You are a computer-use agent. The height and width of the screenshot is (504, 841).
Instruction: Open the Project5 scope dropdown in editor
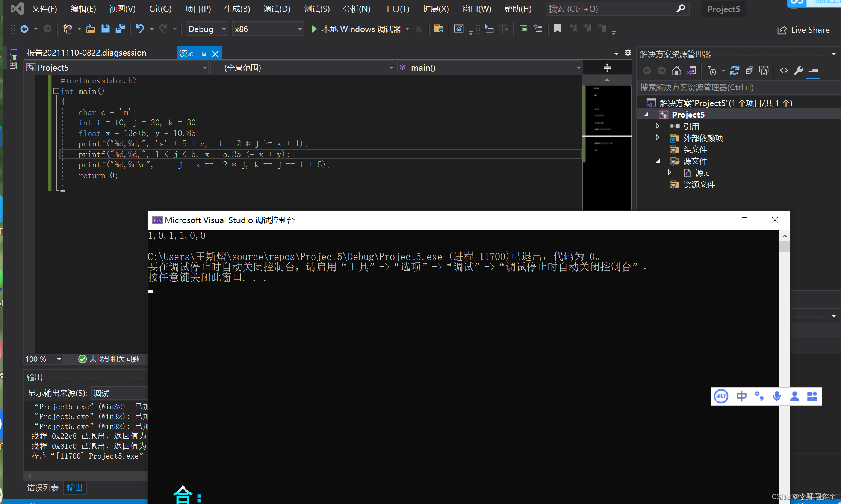[x=117, y=68]
